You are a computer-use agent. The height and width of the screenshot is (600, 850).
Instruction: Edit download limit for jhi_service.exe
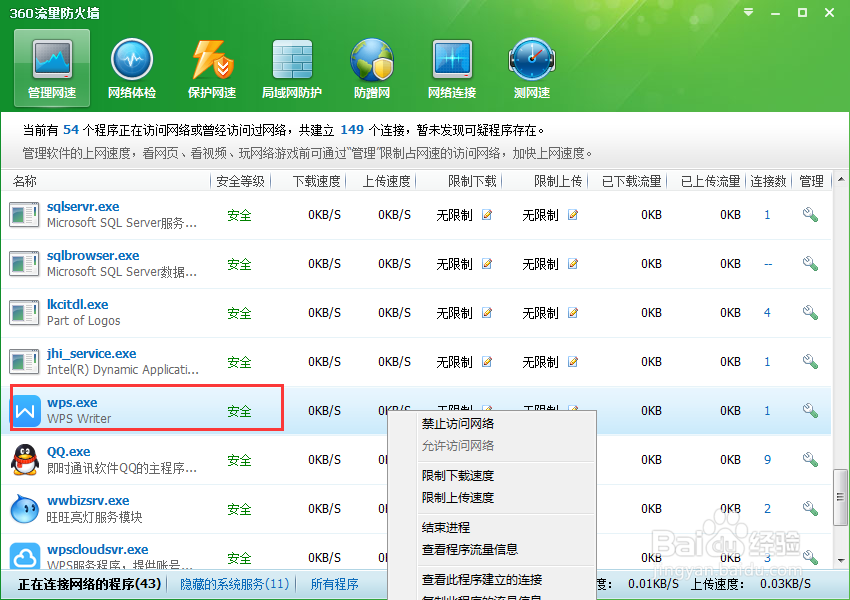pos(487,362)
